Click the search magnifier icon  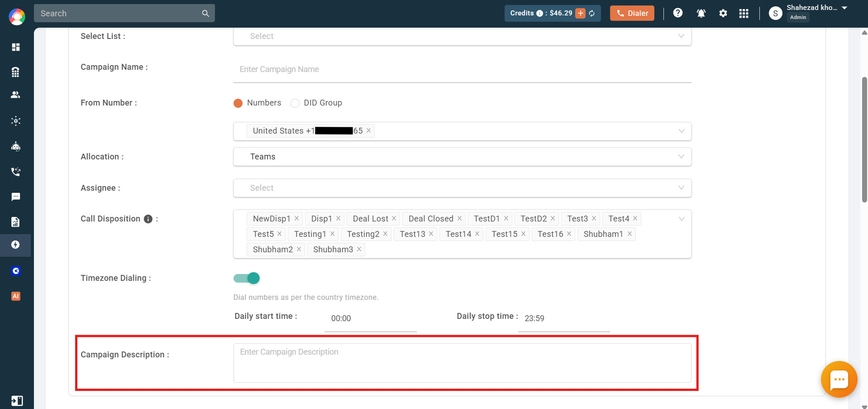click(205, 14)
